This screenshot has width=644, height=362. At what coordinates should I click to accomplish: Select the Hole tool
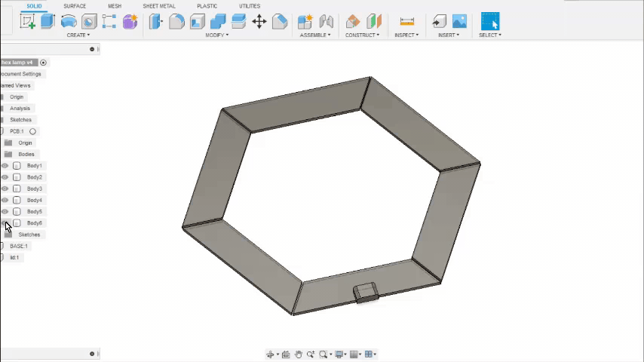(89, 21)
